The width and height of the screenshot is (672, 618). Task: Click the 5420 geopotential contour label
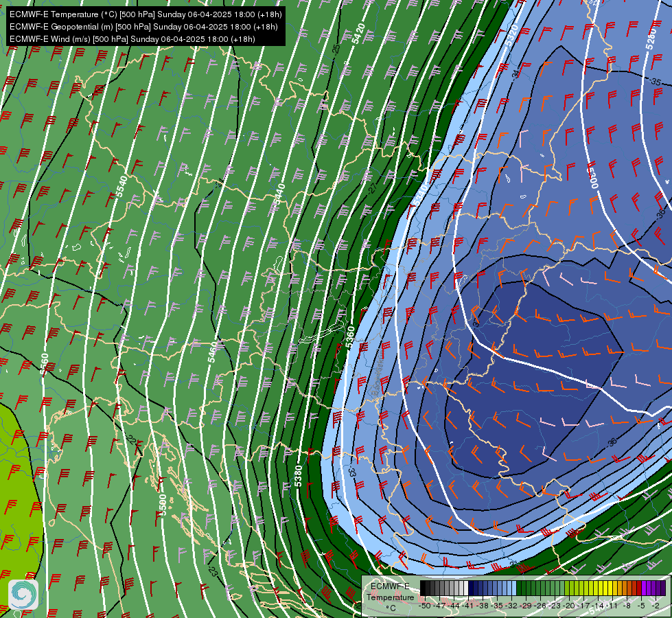(x=358, y=34)
